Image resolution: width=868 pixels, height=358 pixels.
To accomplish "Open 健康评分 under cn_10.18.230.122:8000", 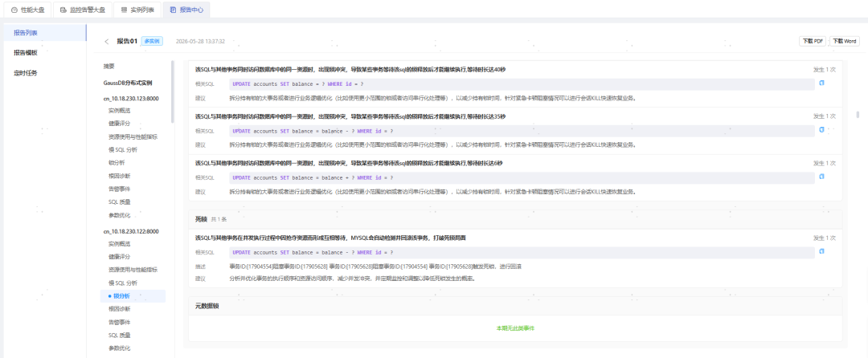I will point(119,257).
